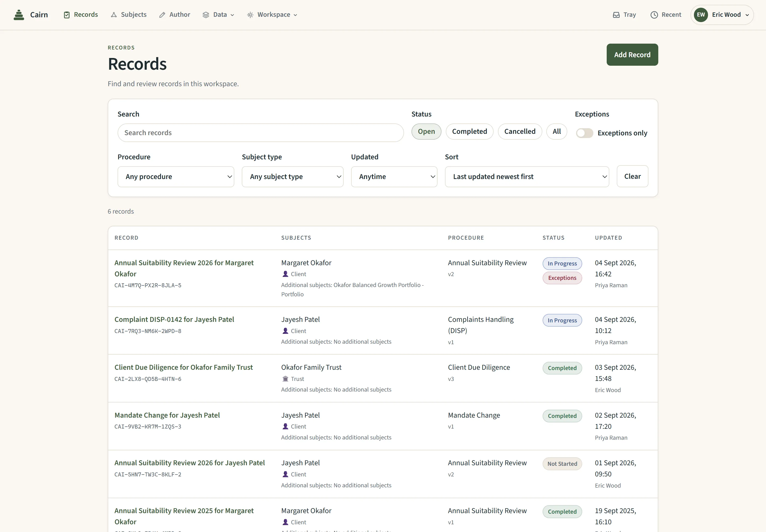The image size is (766, 532).
Task: Click the Recent clock icon
Action: coord(654,15)
